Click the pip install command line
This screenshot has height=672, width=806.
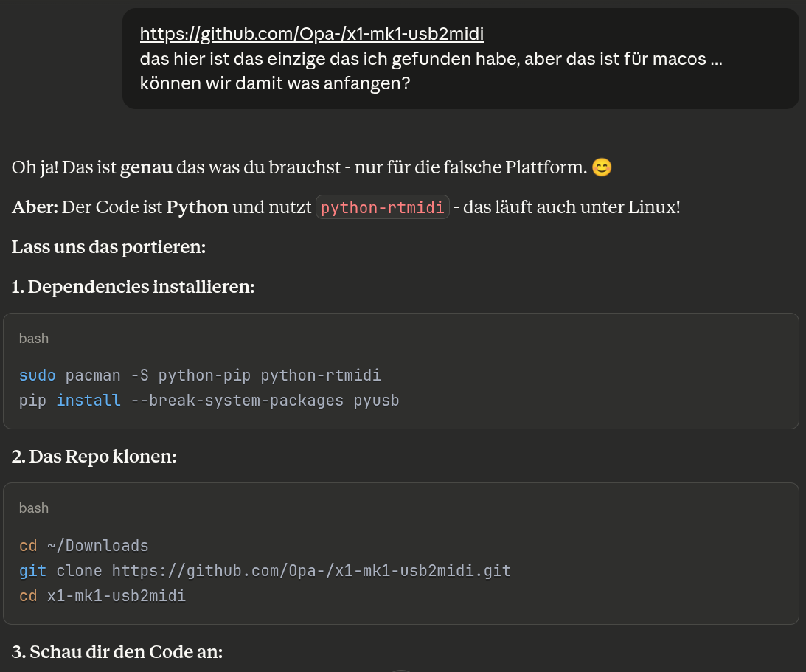(x=209, y=401)
